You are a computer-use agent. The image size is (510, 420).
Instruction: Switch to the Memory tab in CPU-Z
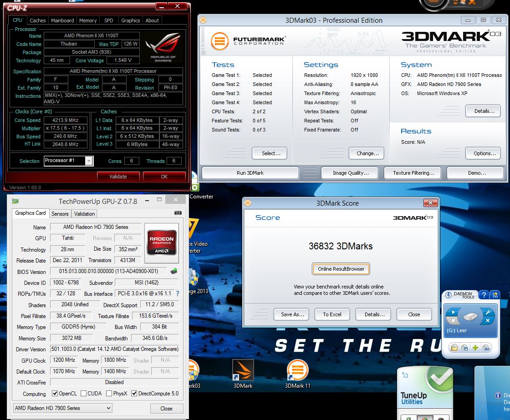click(x=88, y=20)
